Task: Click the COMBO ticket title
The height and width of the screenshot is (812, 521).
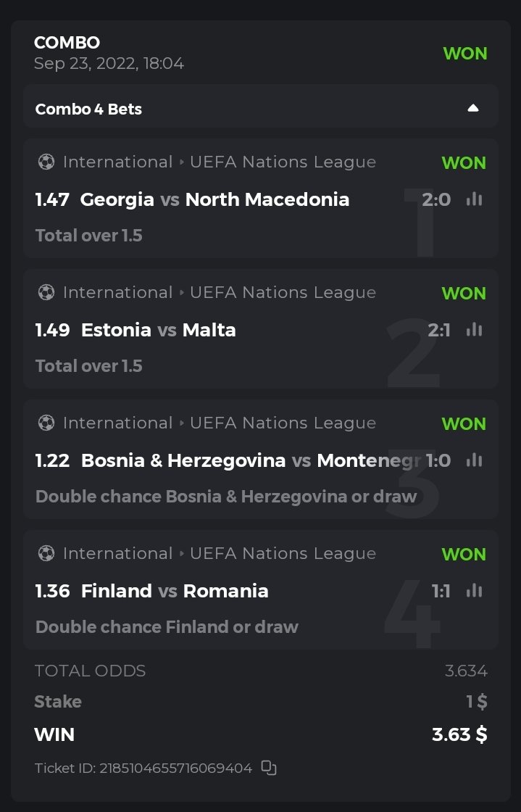Action: click(x=67, y=43)
